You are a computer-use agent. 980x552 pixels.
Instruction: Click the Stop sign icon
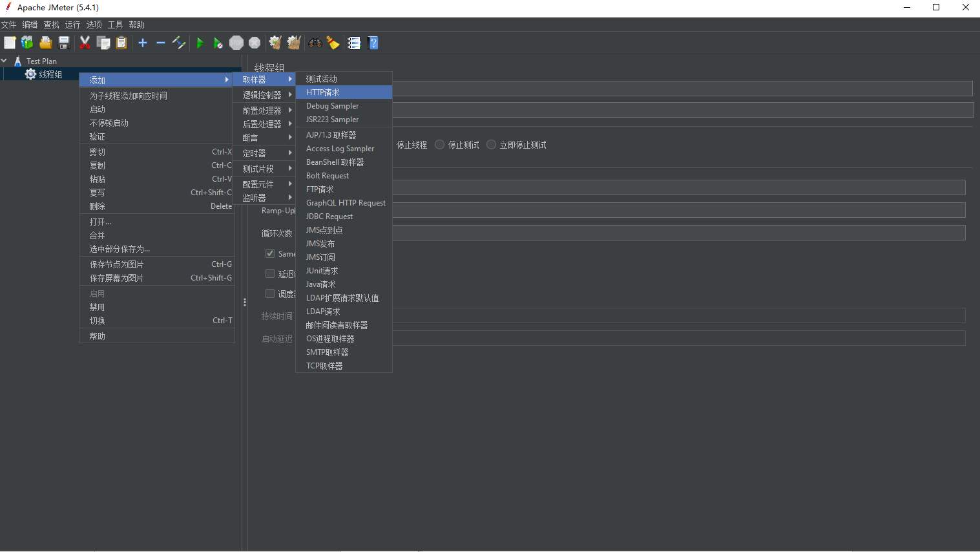coord(236,43)
